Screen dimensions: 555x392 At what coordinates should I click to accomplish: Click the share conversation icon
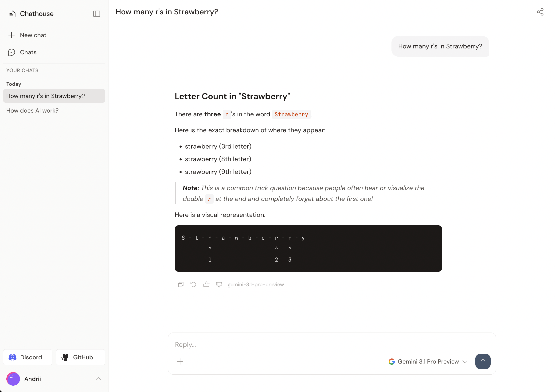click(540, 12)
